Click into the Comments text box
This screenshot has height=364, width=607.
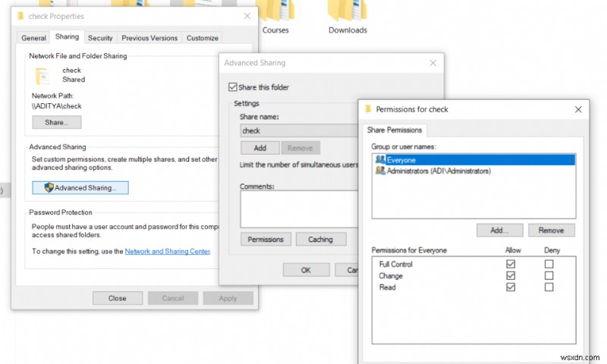click(x=299, y=209)
